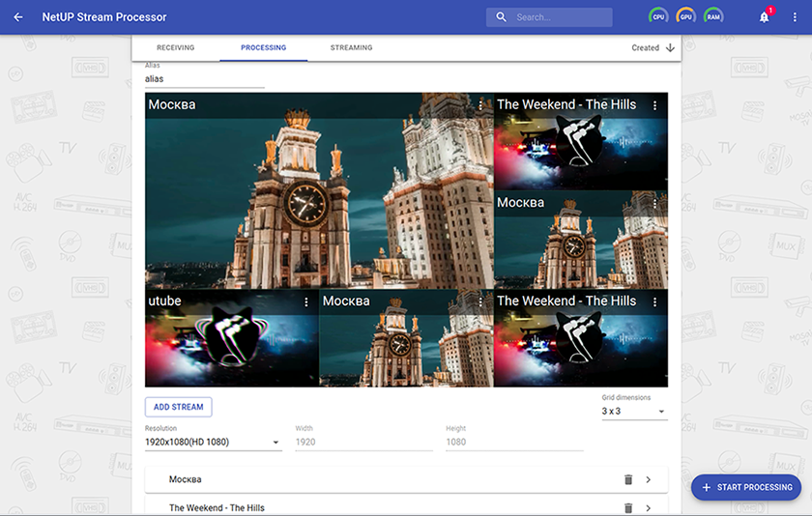The image size is (812, 516).
Task: Click Москва text in stream list
Action: (x=185, y=480)
